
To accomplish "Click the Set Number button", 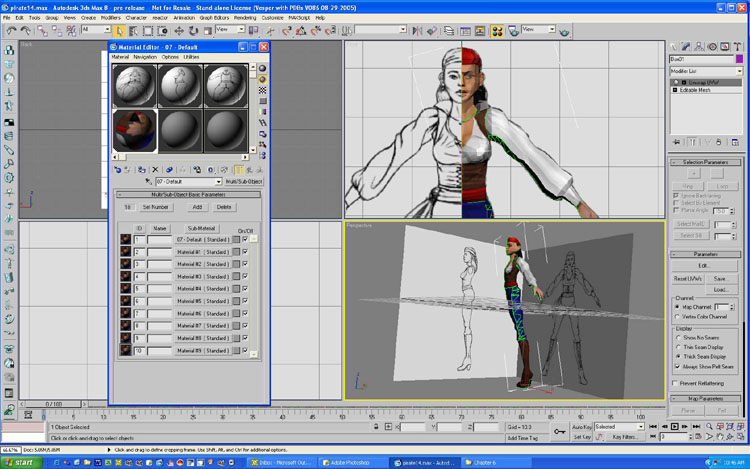I will coord(155,207).
